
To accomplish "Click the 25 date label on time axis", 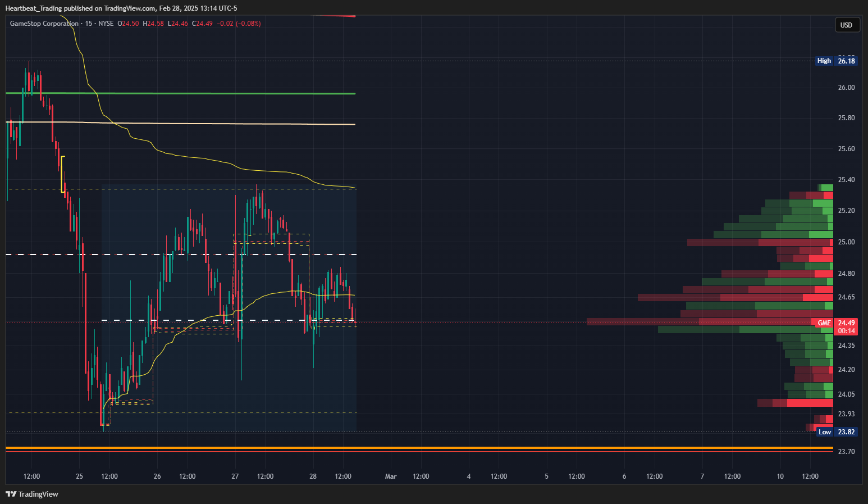I will (x=79, y=476).
